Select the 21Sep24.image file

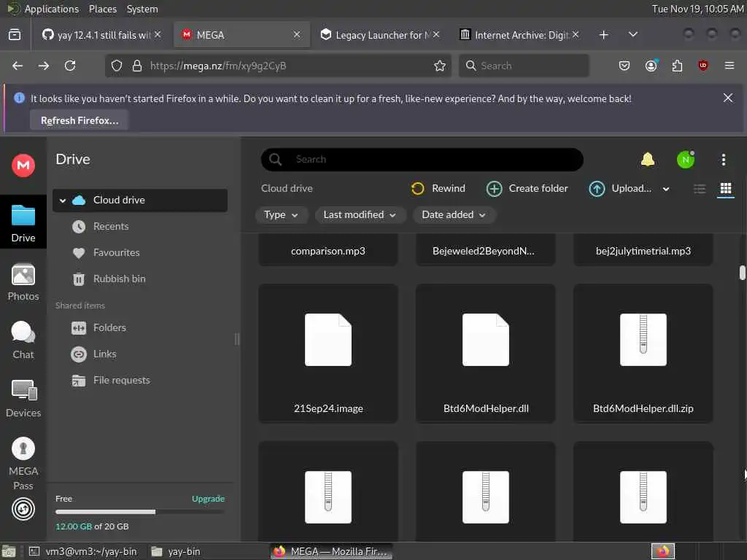click(x=328, y=354)
